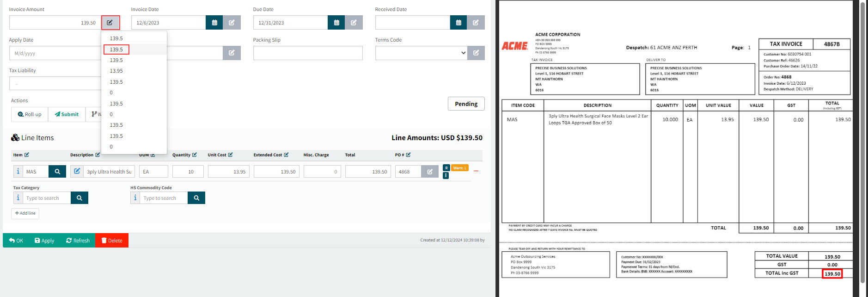Open the three-dot menu on the line row
Image resolution: width=868 pixels, height=297 pixels.
446,176
